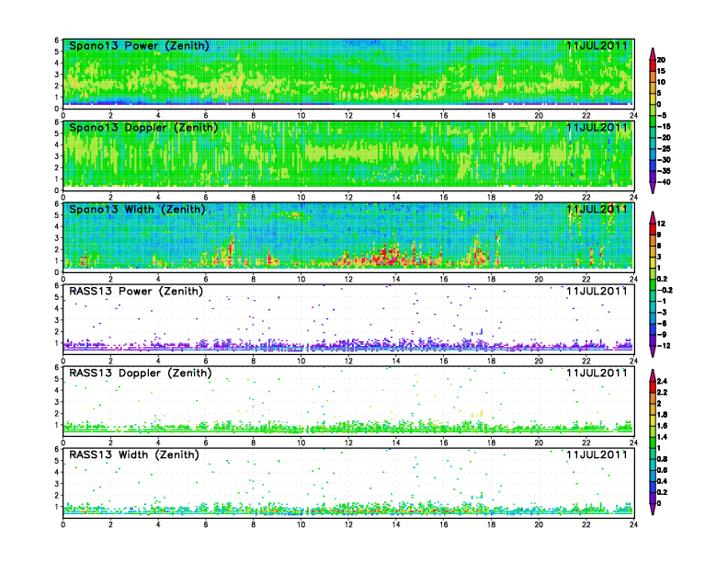Click the purple bottom arrow of the power colorbar
The height and width of the screenshot is (563, 728).
tap(653, 188)
